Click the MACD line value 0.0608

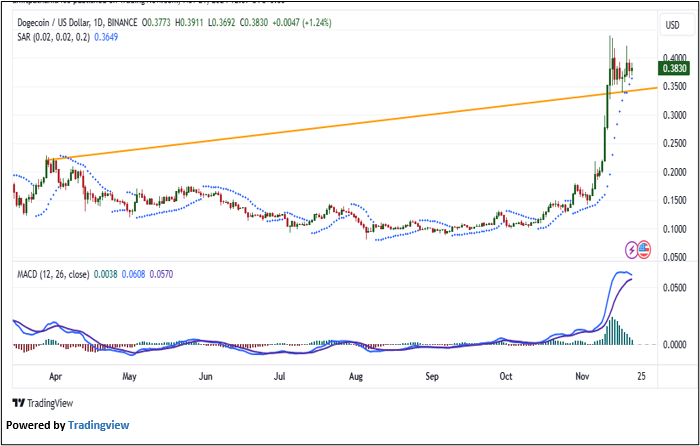(133, 274)
